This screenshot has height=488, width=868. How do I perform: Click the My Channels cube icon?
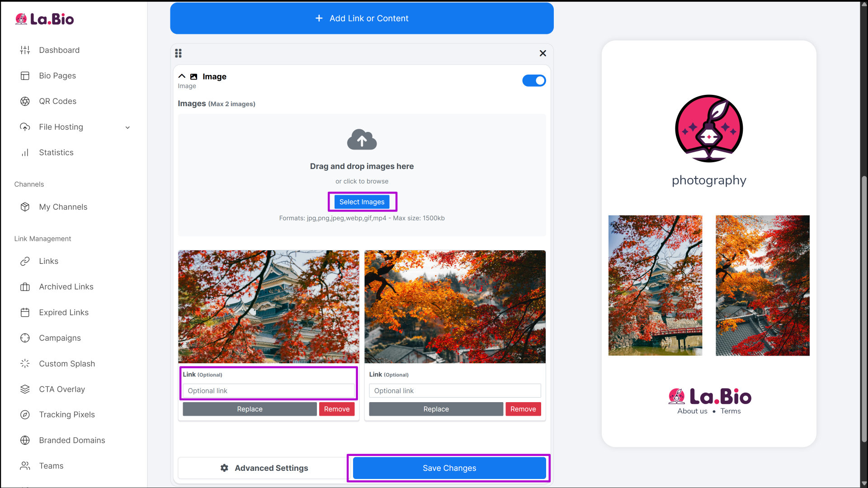(x=25, y=207)
